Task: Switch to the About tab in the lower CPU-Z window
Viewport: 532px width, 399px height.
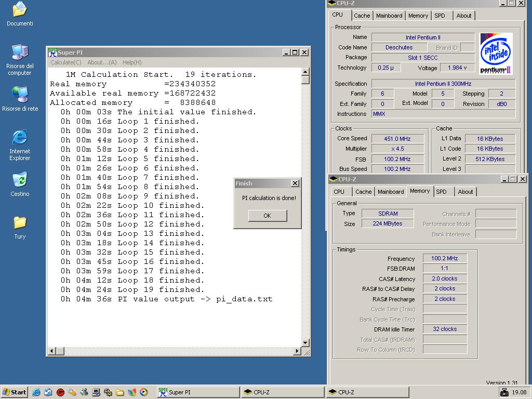Action: [x=465, y=192]
